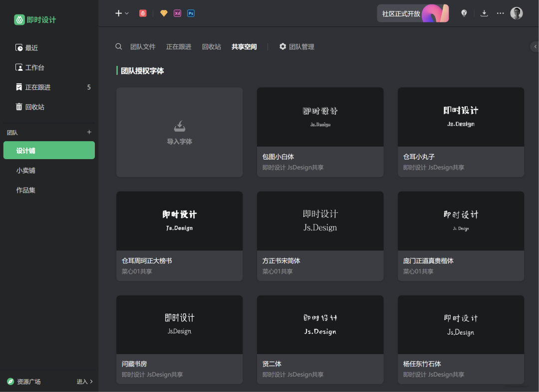The width and height of the screenshot is (539, 392).
Task: Click 进入 link for 资源广场
Action: [x=84, y=382]
